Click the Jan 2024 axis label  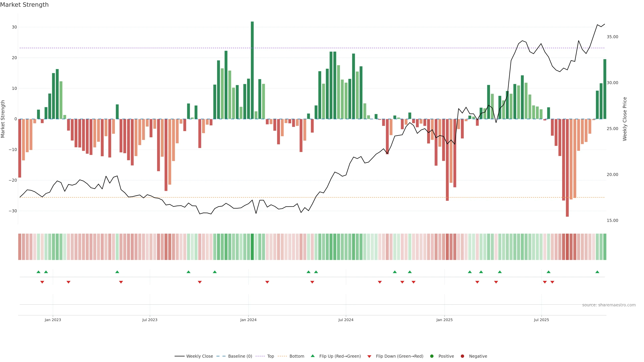(248, 320)
